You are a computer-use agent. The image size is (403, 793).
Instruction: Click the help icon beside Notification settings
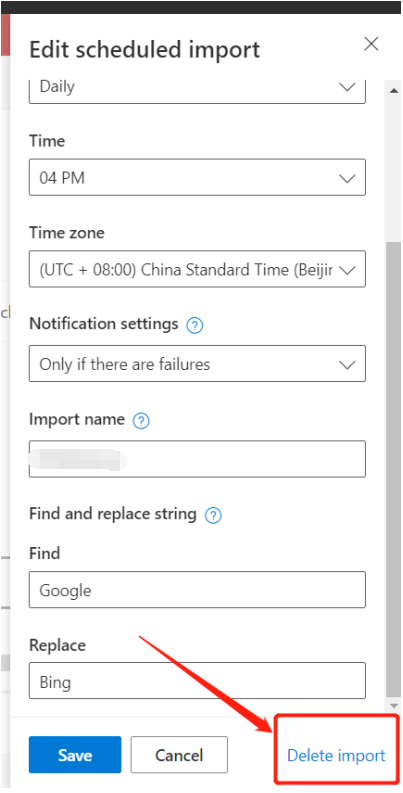(195, 325)
